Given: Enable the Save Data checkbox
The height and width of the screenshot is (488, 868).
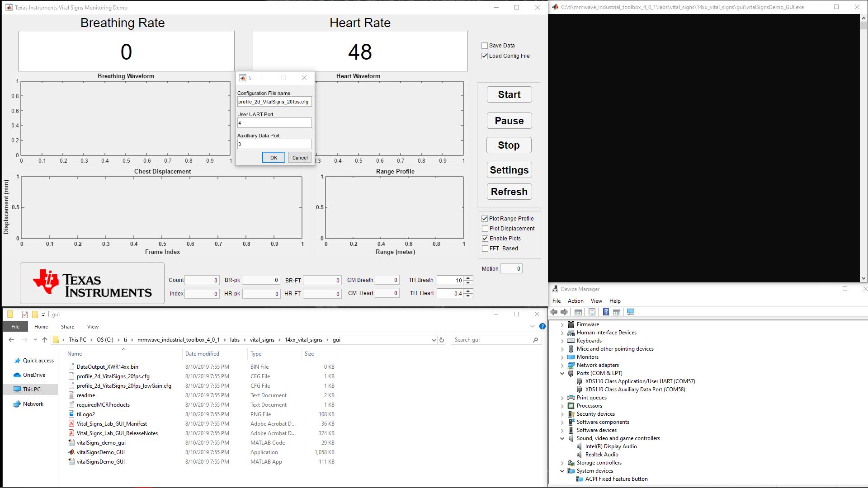Looking at the screenshot, I should (x=485, y=46).
